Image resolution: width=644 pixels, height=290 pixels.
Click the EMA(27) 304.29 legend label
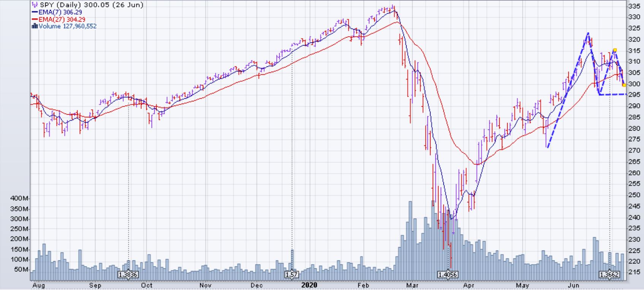pos(62,19)
